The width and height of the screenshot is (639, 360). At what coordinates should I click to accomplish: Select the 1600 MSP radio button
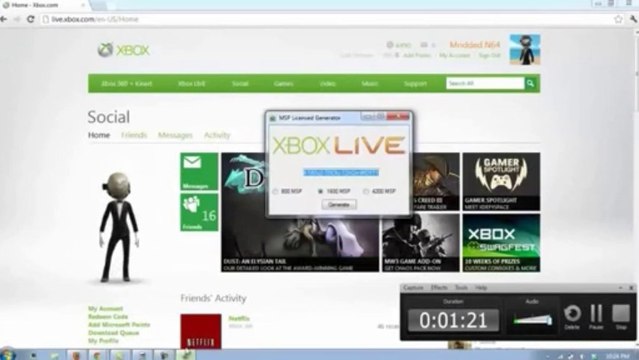click(320, 191)
